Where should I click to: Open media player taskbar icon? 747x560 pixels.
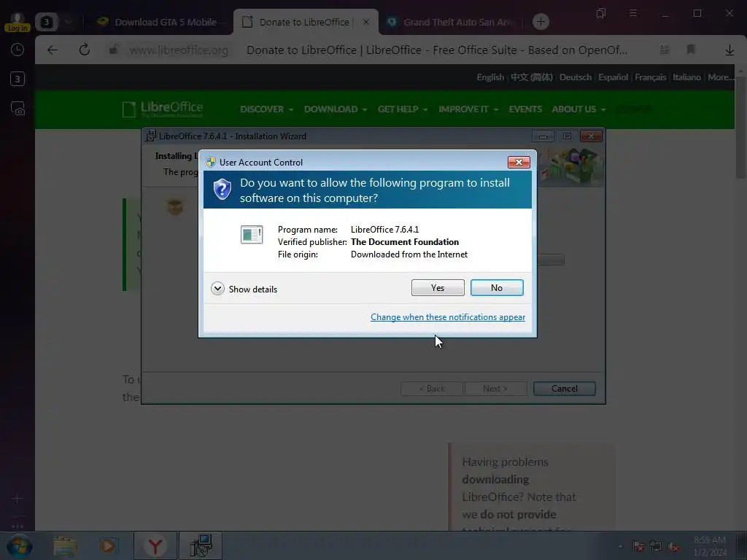[x=108, y=546]
